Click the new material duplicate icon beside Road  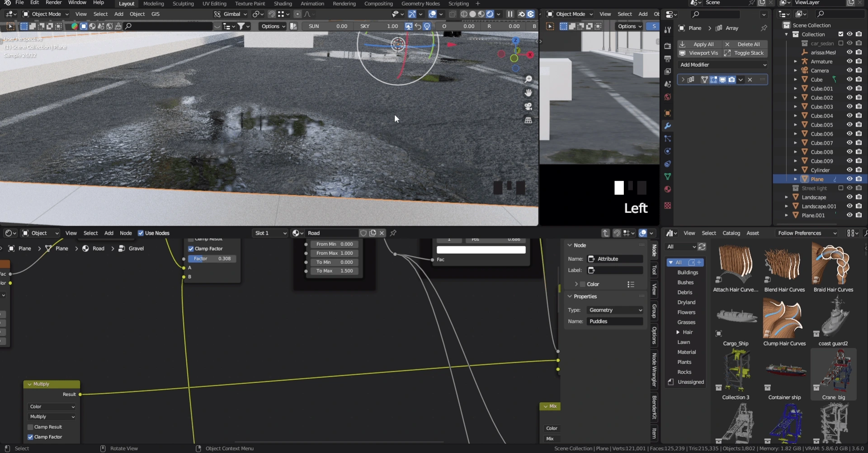coord(373,233)
